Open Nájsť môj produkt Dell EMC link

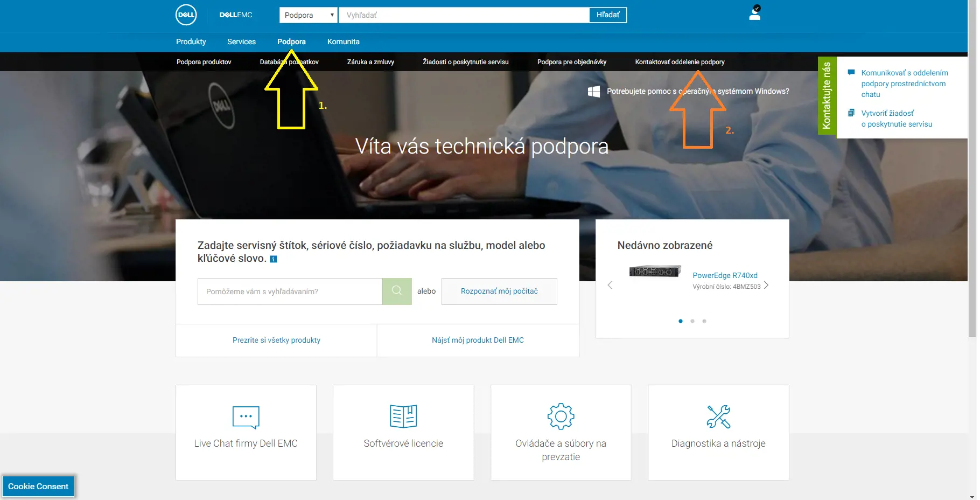478,340
